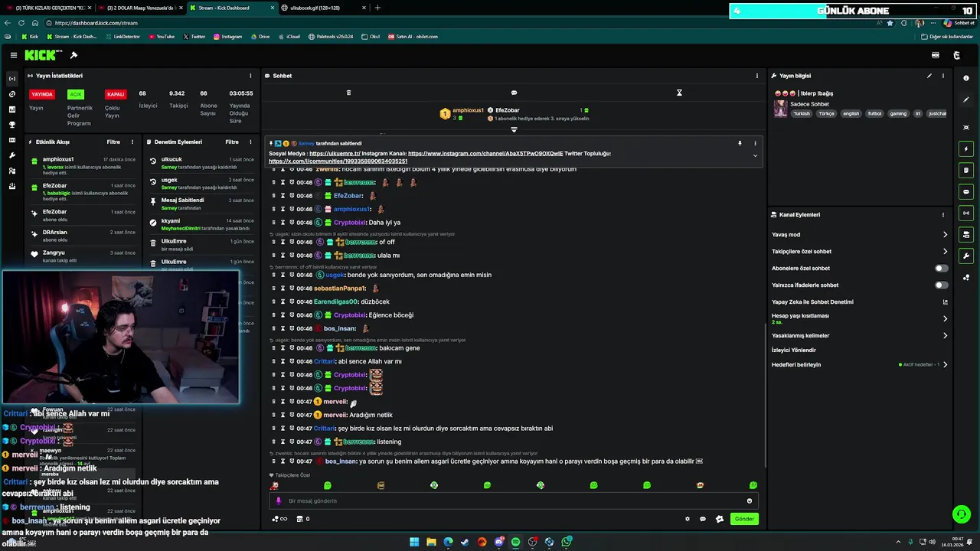
Task: Click the trash icon above chat
Action: [x=348, y=93]
